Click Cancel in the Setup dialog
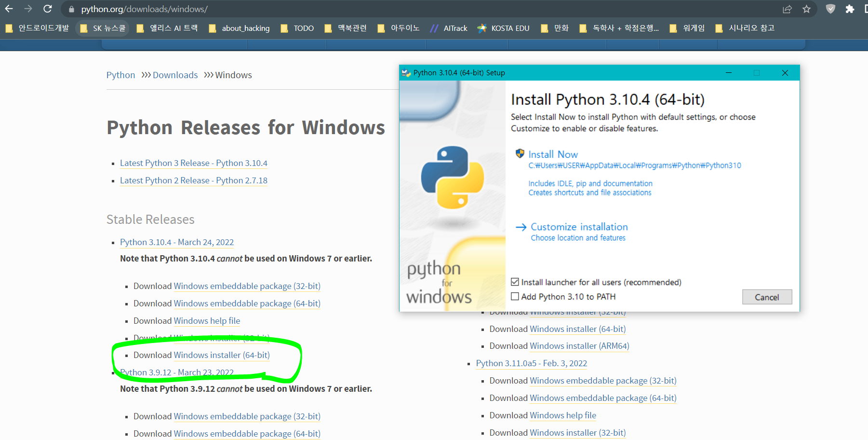 pos(767,297)
